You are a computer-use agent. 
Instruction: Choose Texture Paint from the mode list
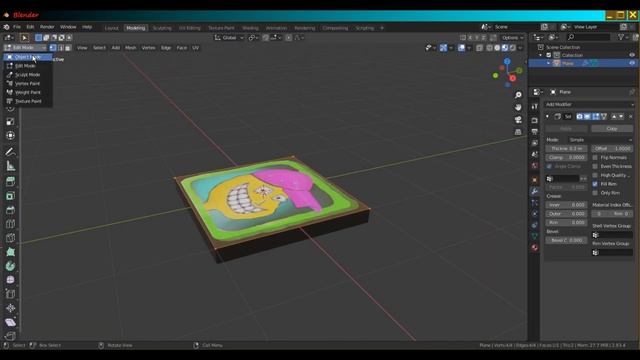[x=28, y=101]
